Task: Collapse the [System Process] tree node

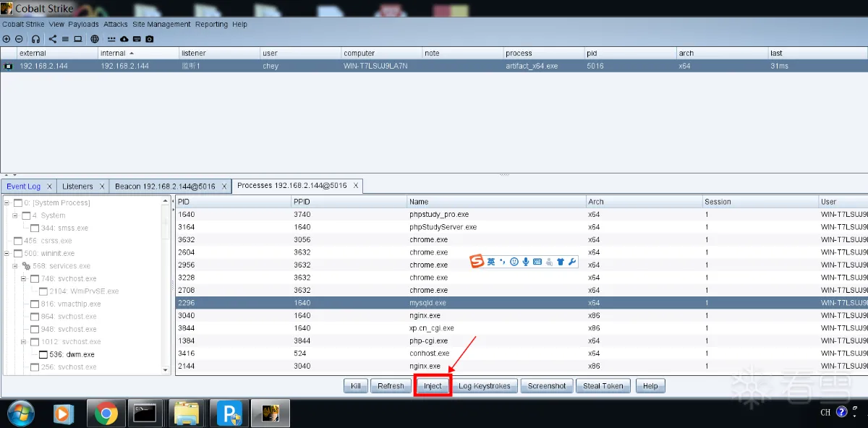Action: coord(7,203)
